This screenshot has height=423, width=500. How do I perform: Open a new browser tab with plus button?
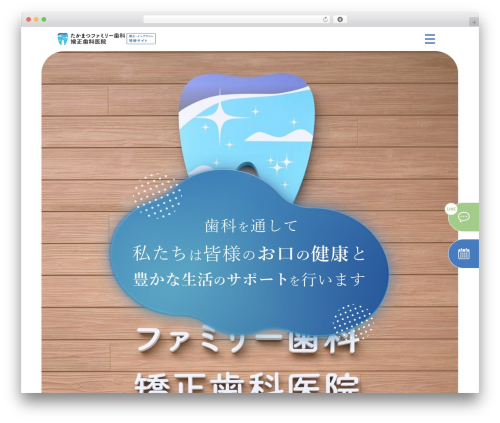(474, 22)
